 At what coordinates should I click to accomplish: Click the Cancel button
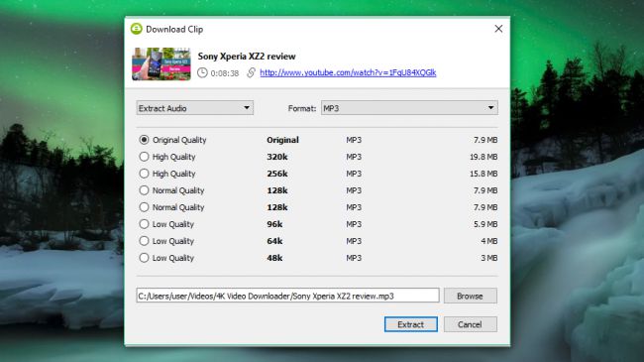[x=471, y=324]
